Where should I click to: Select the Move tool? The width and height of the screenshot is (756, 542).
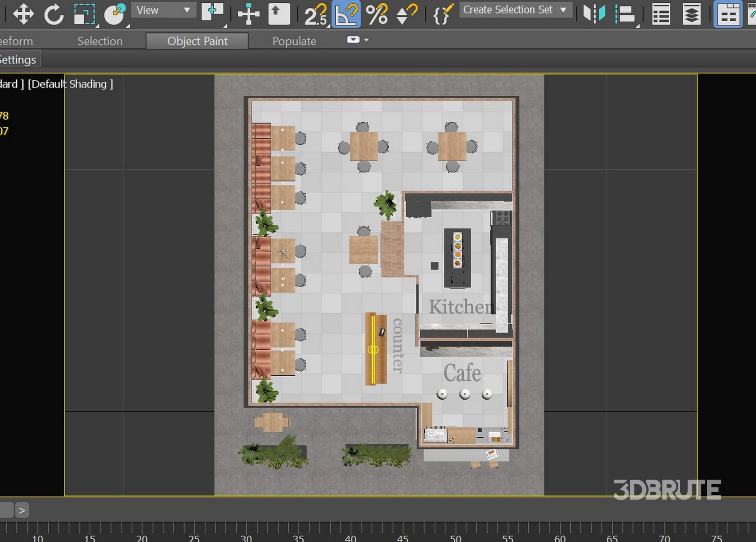click(x=23, y=14)
